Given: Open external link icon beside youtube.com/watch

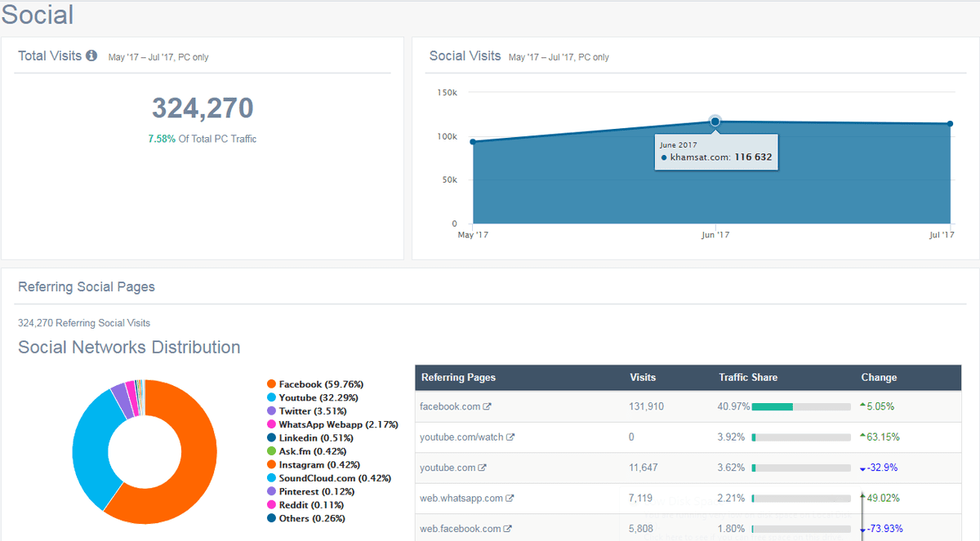Looking at the screenshot, I should pos(510,437).
